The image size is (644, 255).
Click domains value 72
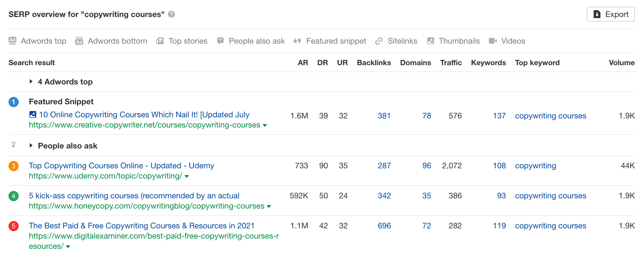427,226
